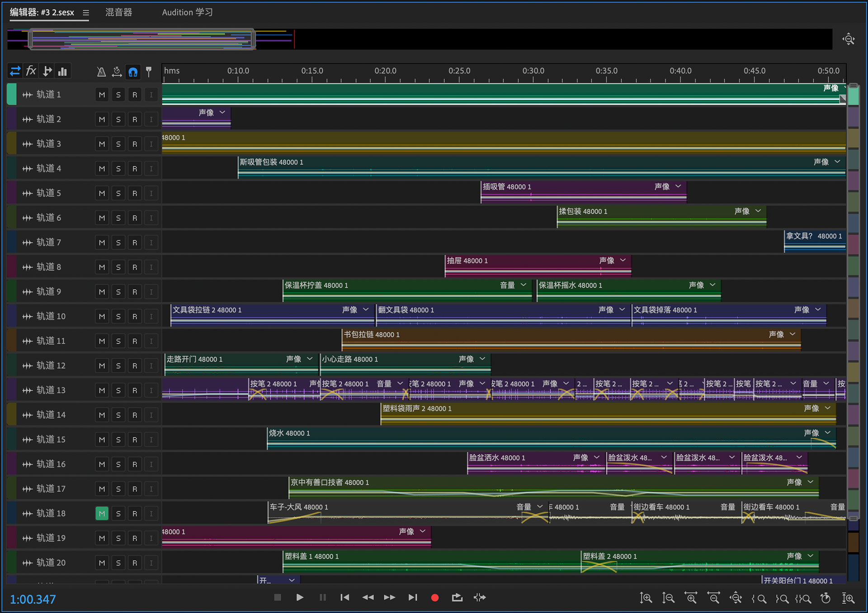Open 音量 dropdown on 保温杯拧盖 clip
The height and width of the screenshot is (613, 868).
coord(524,285)
